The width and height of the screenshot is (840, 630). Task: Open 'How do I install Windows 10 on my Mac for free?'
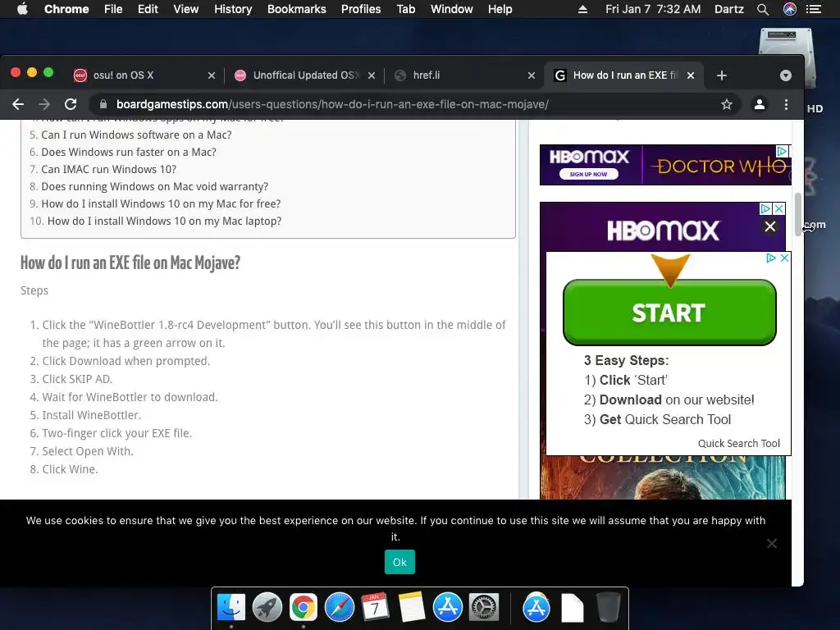point(161,203)
